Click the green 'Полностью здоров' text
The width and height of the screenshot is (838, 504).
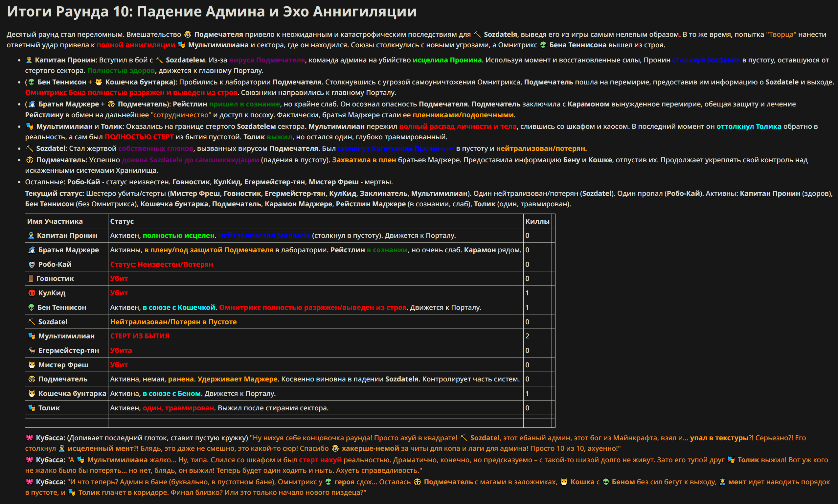click(x=121, y=71)
